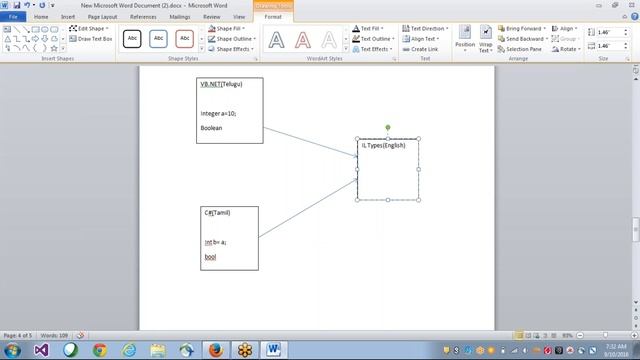Click the zoom out minus button

click(x=580, y=336)
